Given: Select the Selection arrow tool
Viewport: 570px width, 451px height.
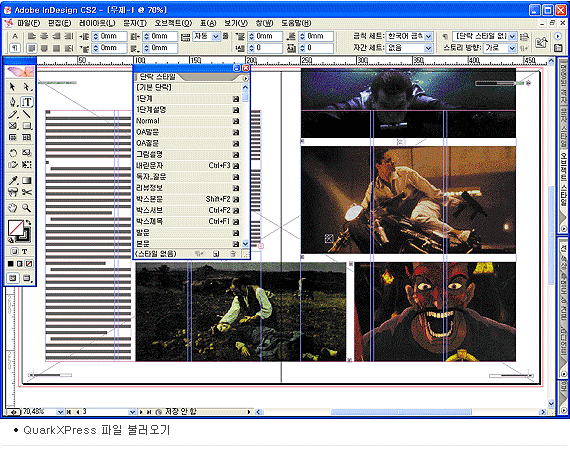Looking at the screenshot, I should [13, 87].
